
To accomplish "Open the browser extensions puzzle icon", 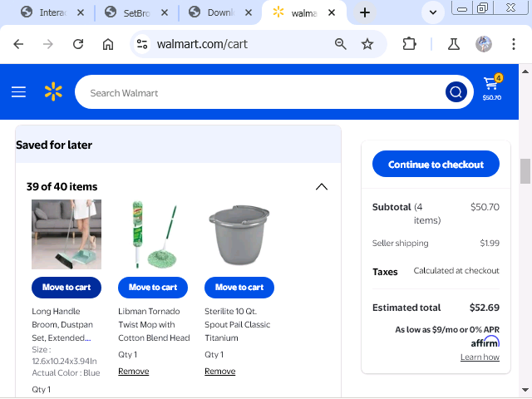I will click(409, 44).
